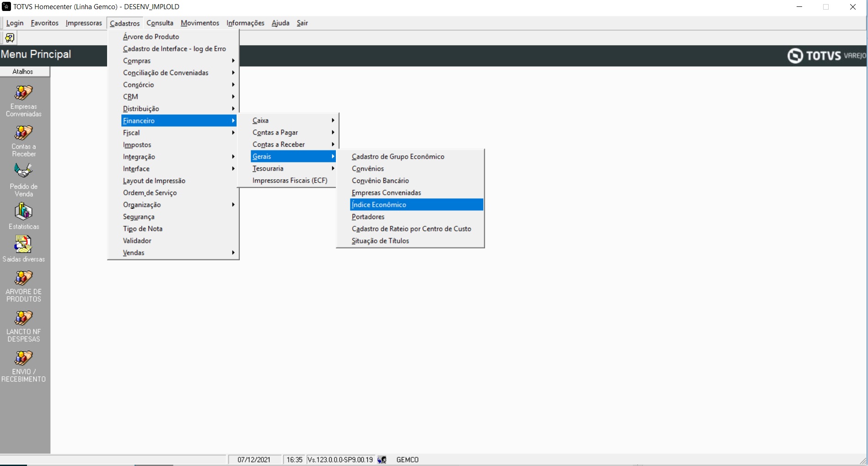Screen dimensions: 868x466
Task: Open the Saidas diversas shortcut icon
Action: point(23,244)
